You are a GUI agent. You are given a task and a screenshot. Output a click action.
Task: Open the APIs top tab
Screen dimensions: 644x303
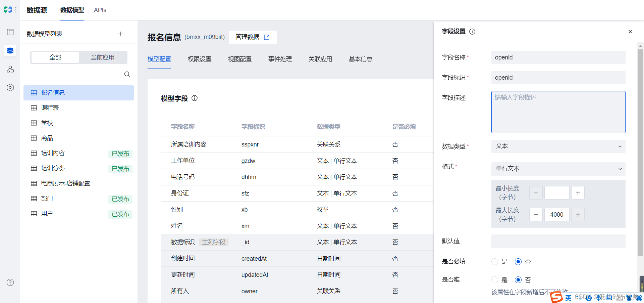click(100, 10)
